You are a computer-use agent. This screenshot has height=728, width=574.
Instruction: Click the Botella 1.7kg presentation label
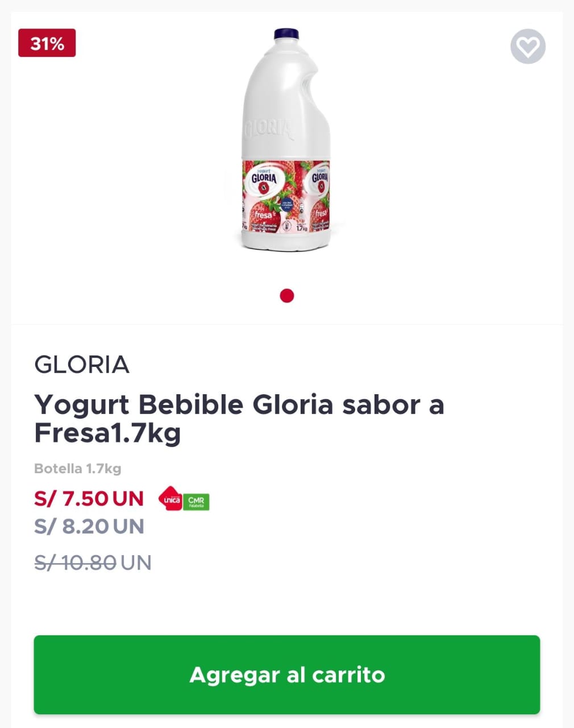click(78, 469)
